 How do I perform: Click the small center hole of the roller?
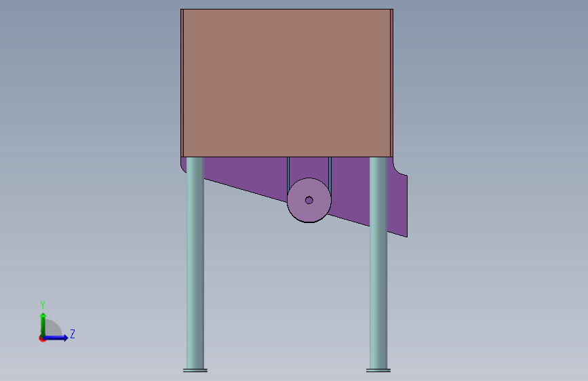tap(309, 200)
